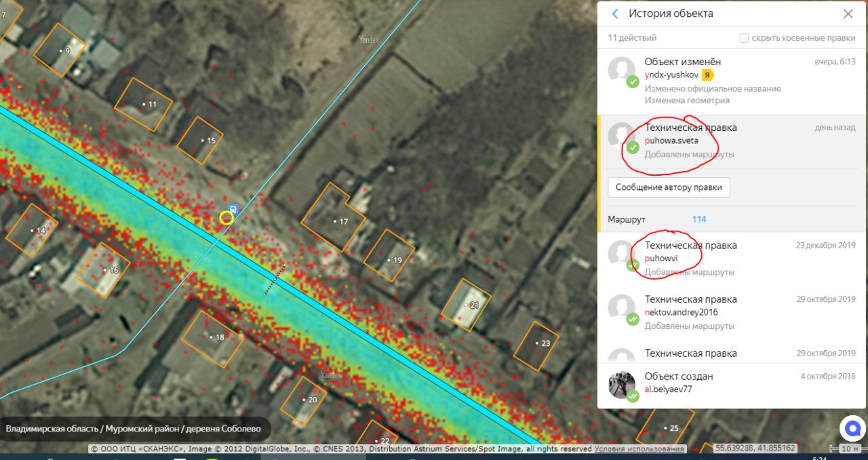Go back using the chevron beside История объекта
The width and height of the screenshot is (868, 460).
pos(615,14)
